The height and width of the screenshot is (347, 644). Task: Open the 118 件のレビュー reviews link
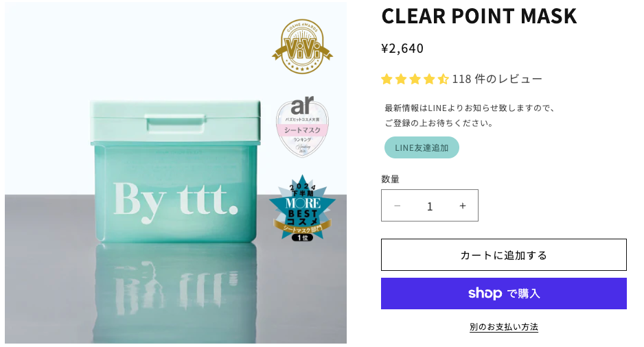[497, 79]
